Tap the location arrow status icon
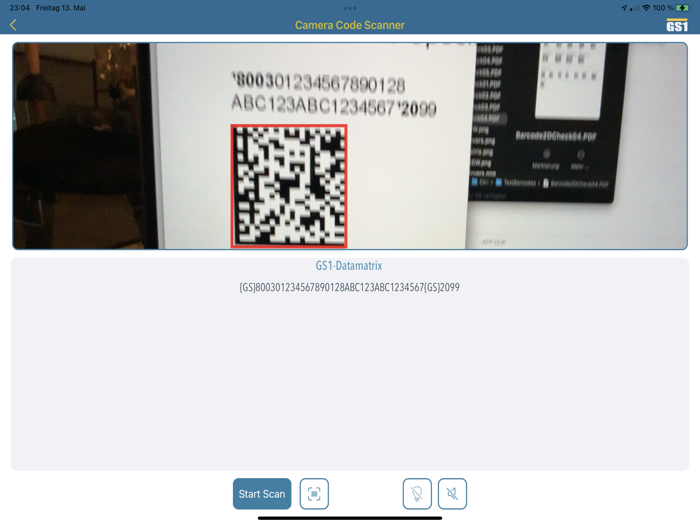The image size is (700, 525). pyautogui.click(x=624, y=8)
